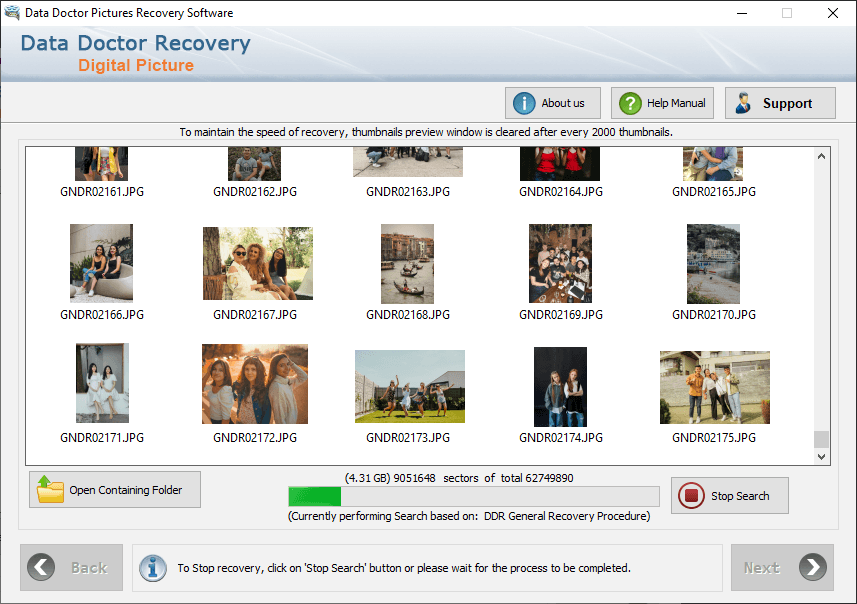Click the folder icon on Open Containing Folder
This screenshot has width=857, height=604.
pos(50,489)
